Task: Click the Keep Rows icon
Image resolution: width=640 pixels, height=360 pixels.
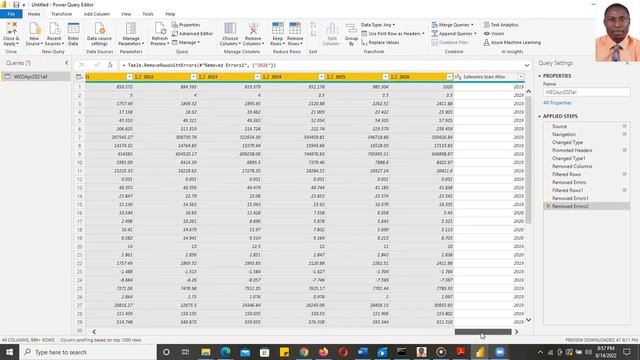Action: click(x=278, y=33)
